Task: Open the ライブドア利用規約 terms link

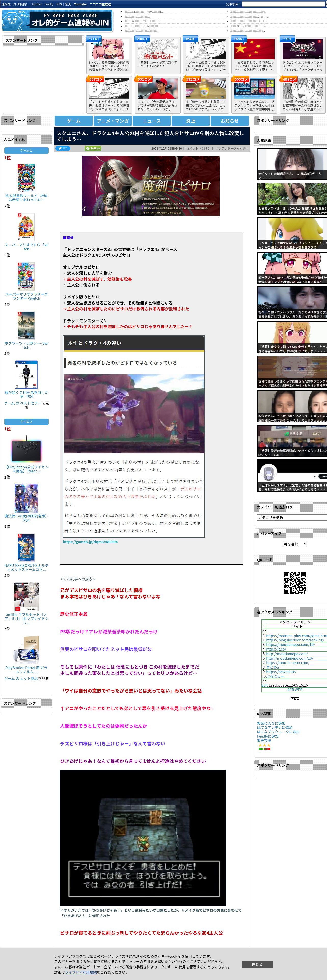Action: [x=81, y=972]
